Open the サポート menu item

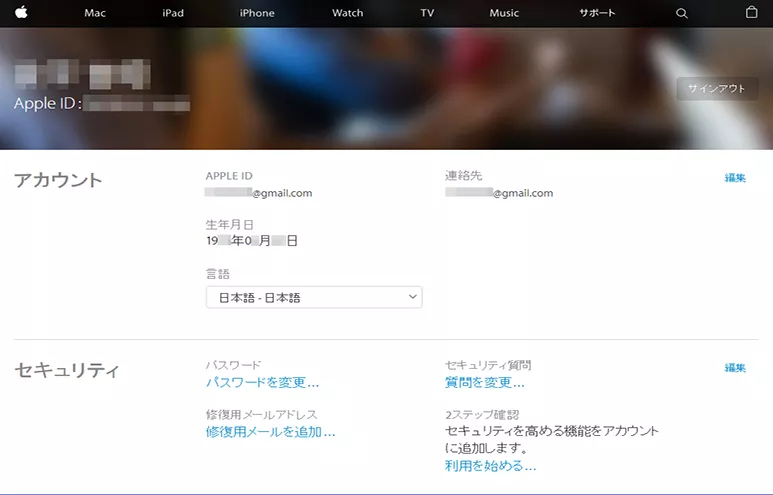[x=597, y=13]
